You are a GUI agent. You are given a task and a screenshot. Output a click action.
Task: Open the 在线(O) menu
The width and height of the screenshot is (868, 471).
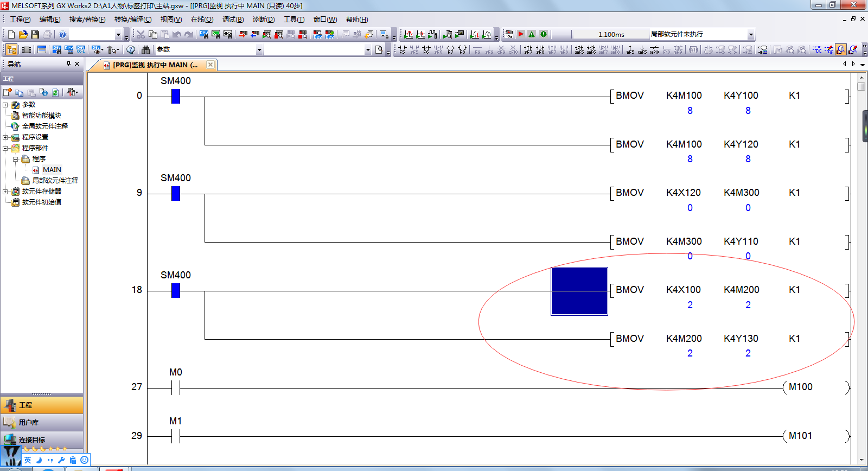202,20
